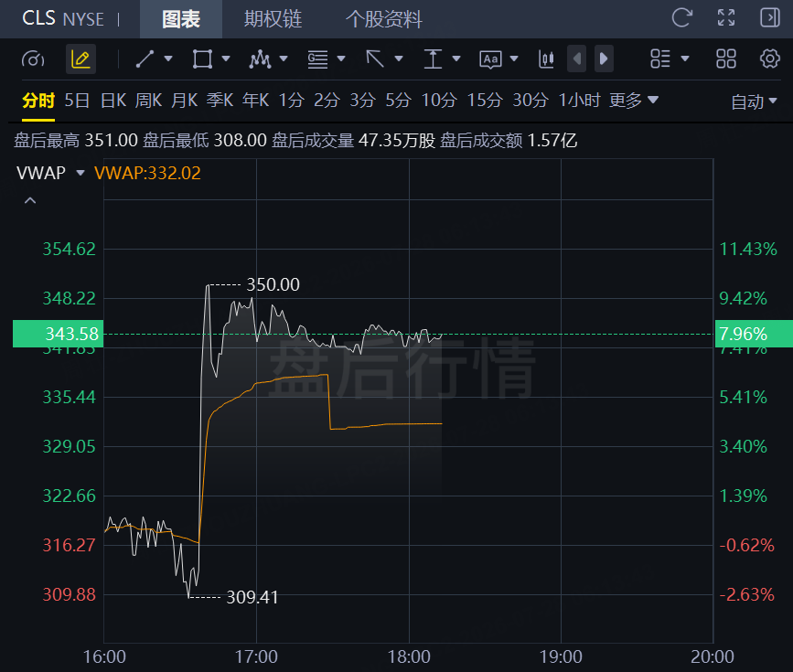Select the arrow marker tool
The height and width of the screenshot is (672, 793).
[x=375, y=59]
